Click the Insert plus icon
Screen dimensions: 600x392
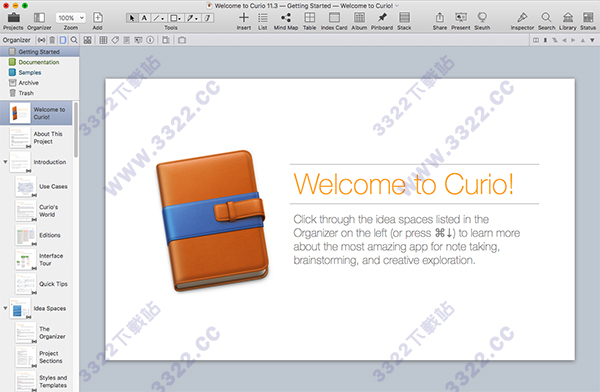click(244, 17)
